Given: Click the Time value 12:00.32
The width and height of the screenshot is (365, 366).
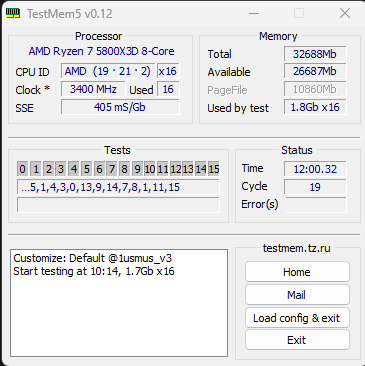Looking at the screenshot, I should tap(315, 169).
